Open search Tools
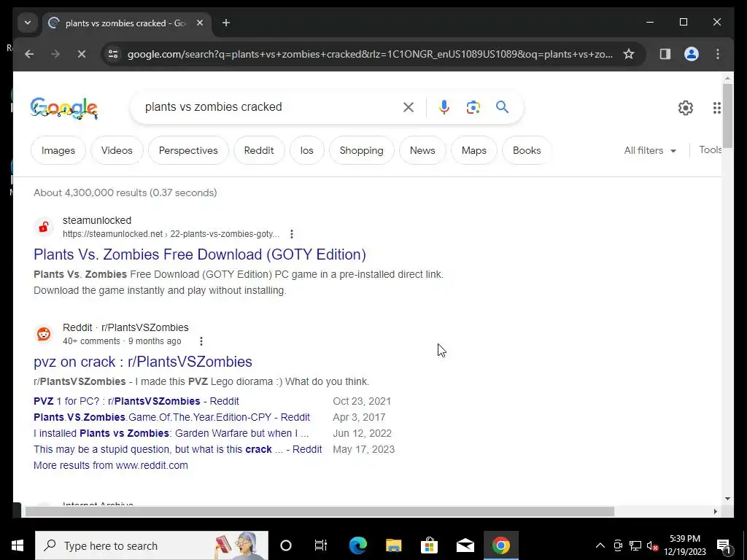747x560 pixels. pos(710,150)
